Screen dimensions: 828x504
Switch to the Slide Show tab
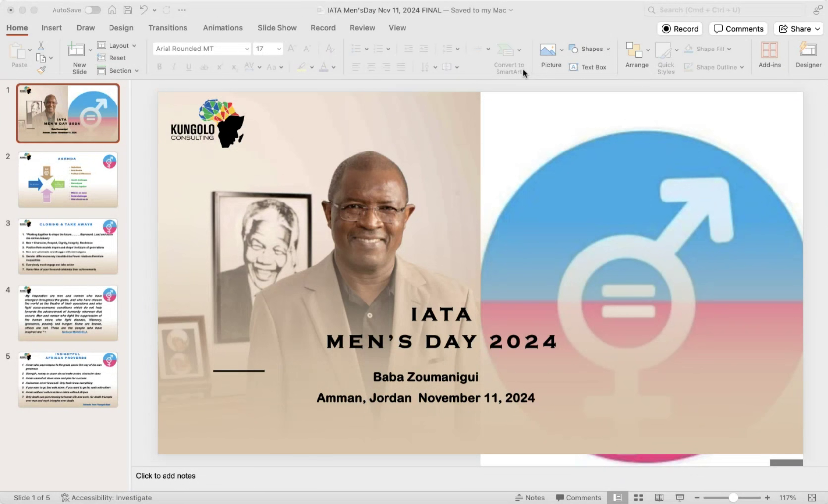pos(277,28)
